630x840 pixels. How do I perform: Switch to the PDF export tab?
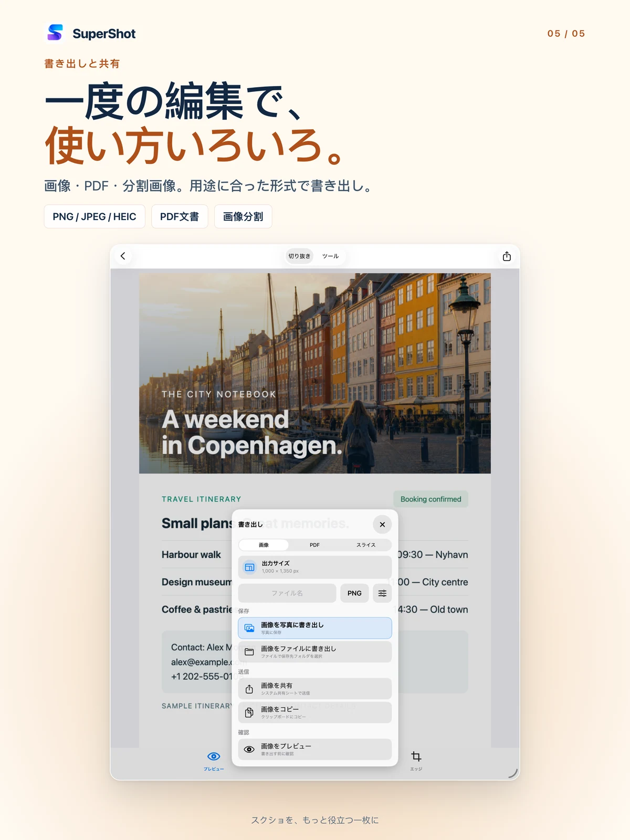[x=314, y=545]
